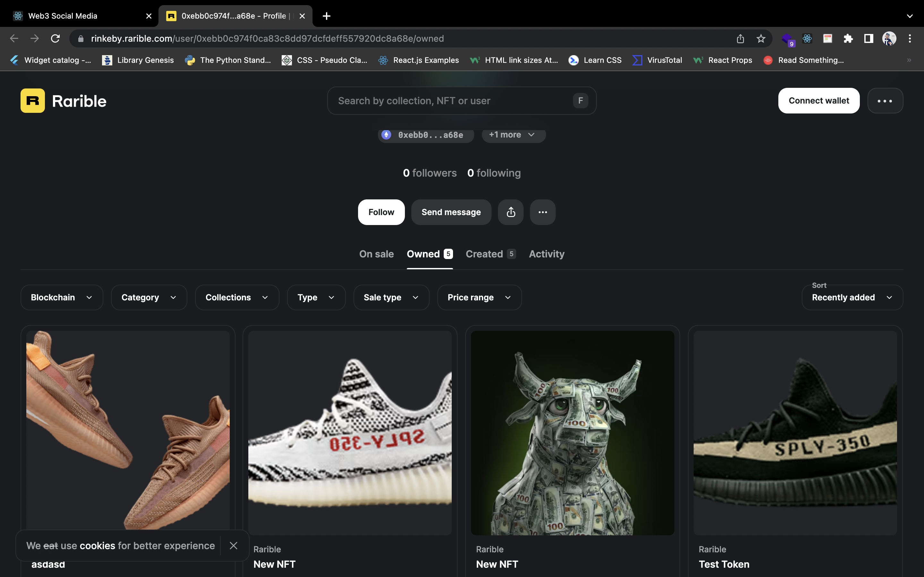924x577 pixels.
Task: Click the profile share icon button
Action: (510, 212)
